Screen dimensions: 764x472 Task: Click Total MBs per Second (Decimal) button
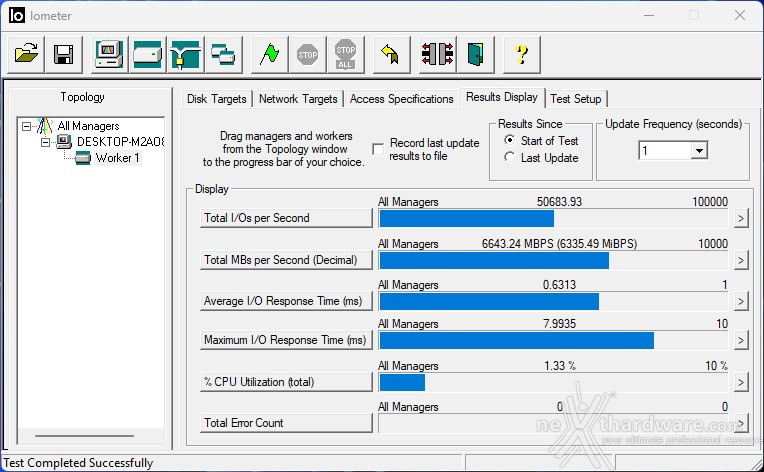286,260
